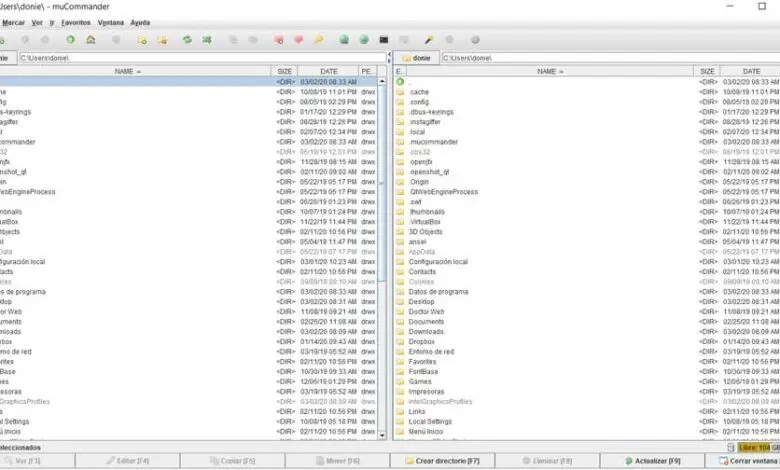Click the Copiar [F5] button

coord(232,461)
